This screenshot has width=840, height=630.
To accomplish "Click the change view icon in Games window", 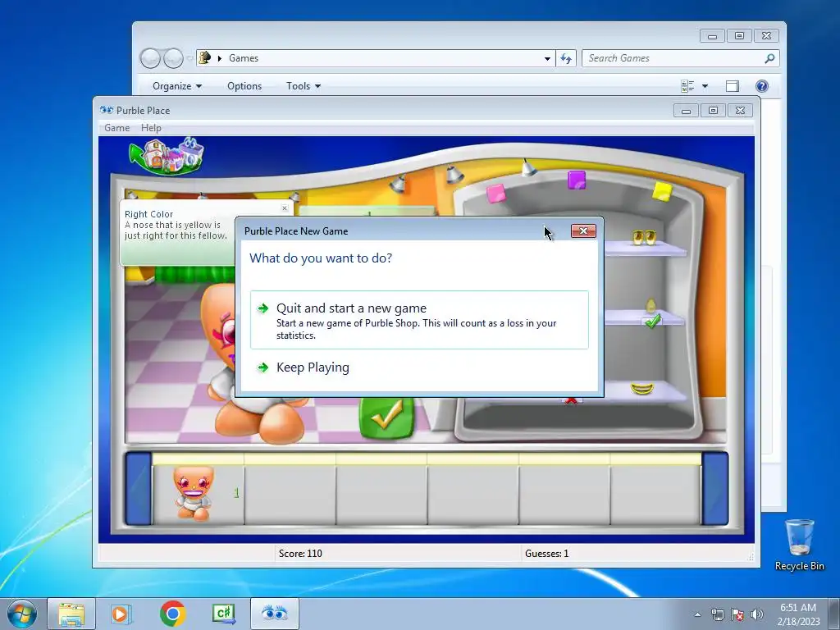I will point(687,86).
